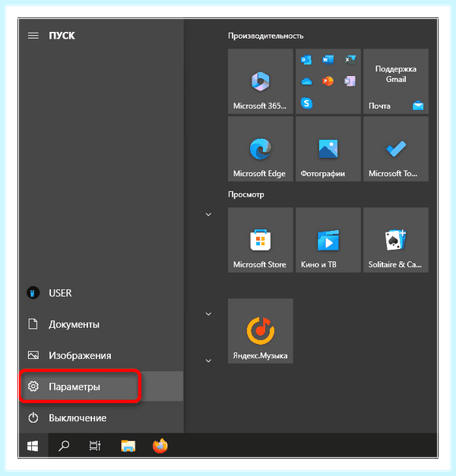
Task: Launch the Яндекс.Музыка tile
Action: point(260,331)
